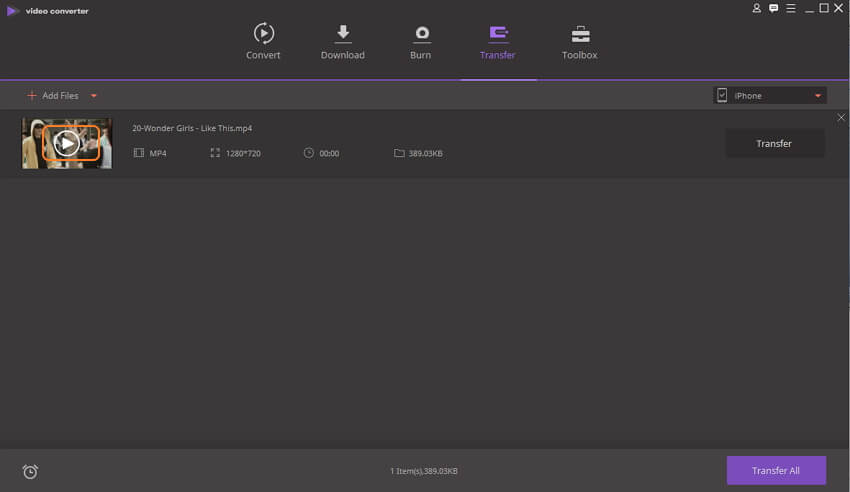850x492 pixels.
Task: Click the MP4 film format icon
Action: [x=139, y=153]
